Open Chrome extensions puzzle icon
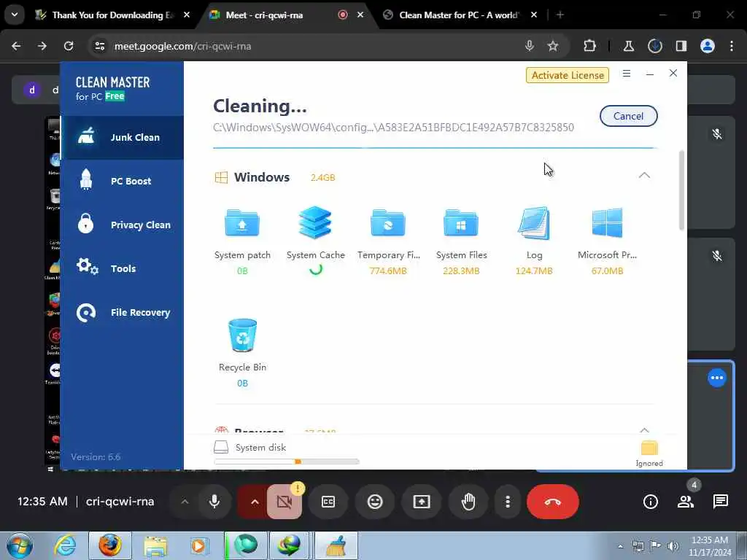Image resolution: width=747 pixels, height=560 pixels. [589, 46]
